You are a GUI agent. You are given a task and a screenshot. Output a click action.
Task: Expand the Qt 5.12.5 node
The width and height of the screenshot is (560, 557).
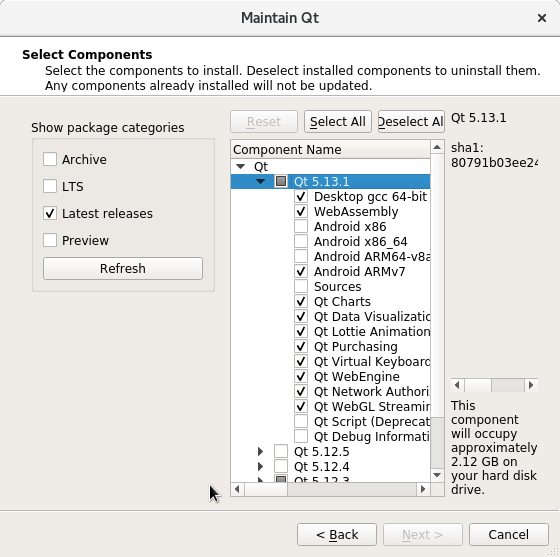(261, 452)
